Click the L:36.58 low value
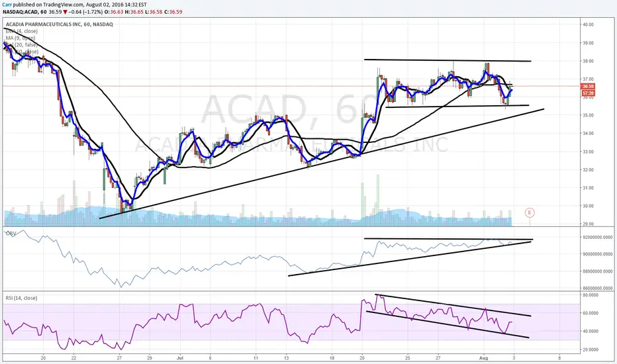 click(154, 12)
